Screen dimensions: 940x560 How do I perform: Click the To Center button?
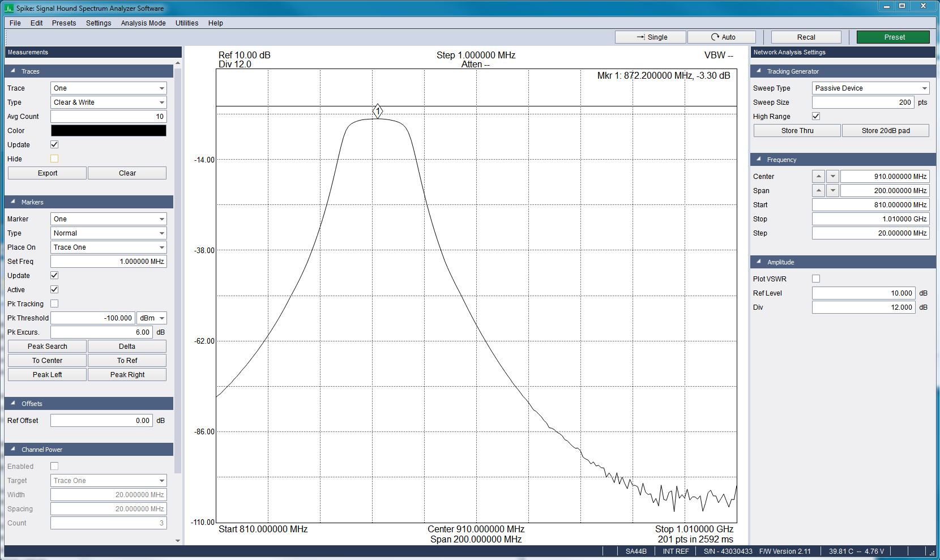(48, 361)
